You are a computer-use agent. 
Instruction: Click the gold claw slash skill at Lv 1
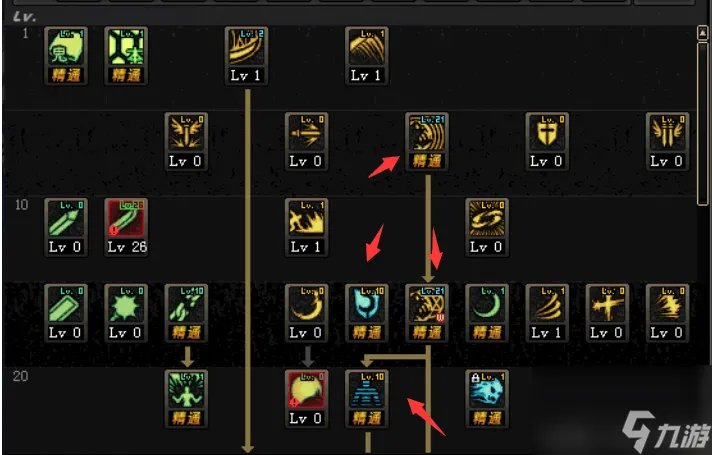point(366,55)
